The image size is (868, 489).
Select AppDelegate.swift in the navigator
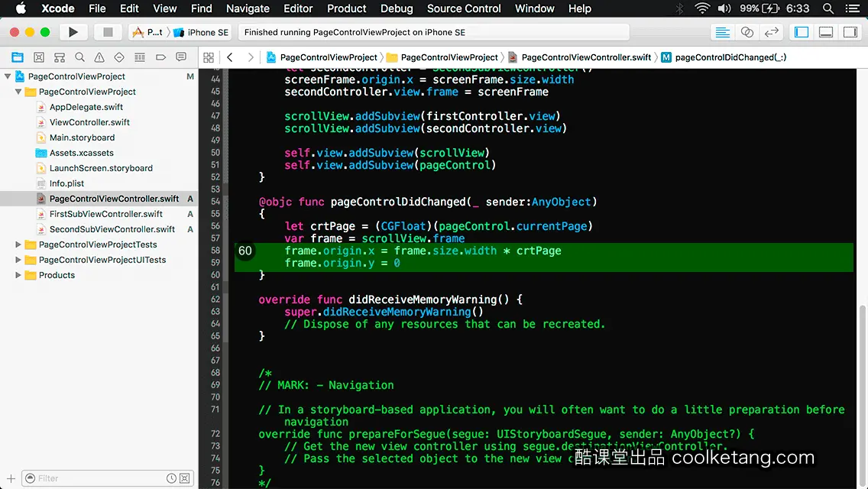pyautogui.click(x=86, y=107)
